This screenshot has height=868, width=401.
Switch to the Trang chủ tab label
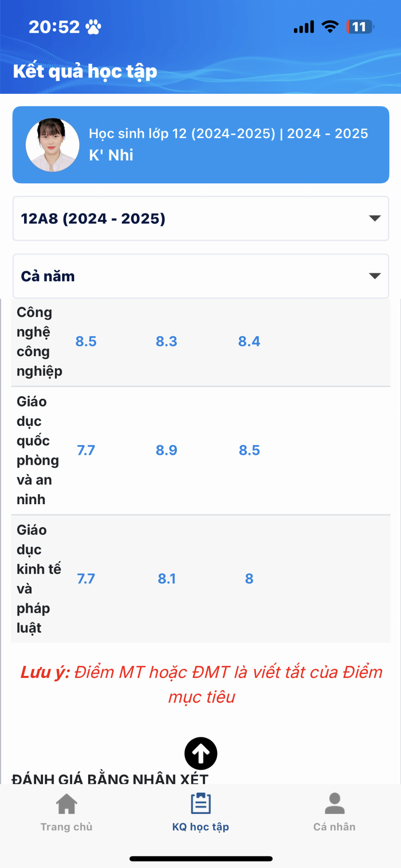[67, 827]
